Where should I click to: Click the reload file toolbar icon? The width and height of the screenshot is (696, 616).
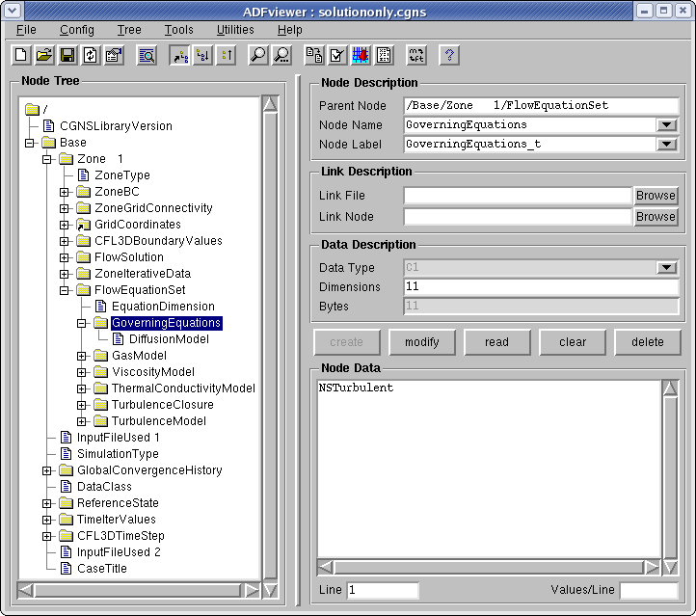click(91, 55)
